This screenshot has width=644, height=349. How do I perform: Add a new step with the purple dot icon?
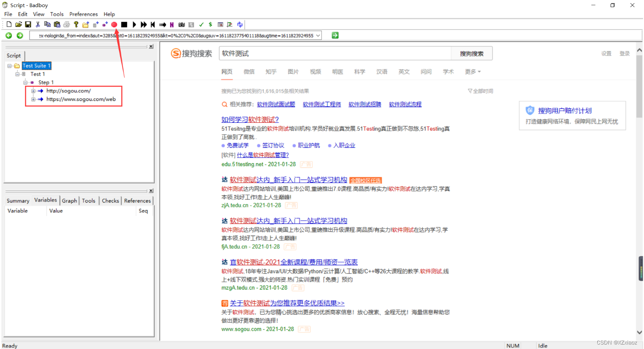tap(105, 25)
